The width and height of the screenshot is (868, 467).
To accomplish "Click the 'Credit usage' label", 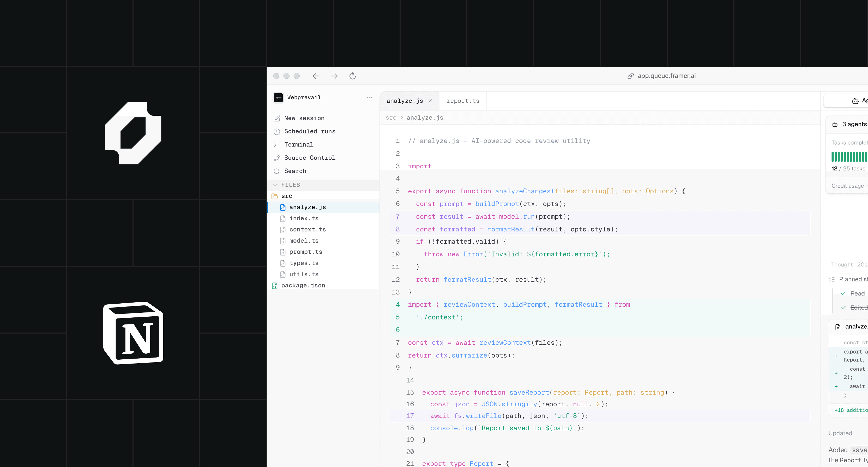I will point(847,186).
